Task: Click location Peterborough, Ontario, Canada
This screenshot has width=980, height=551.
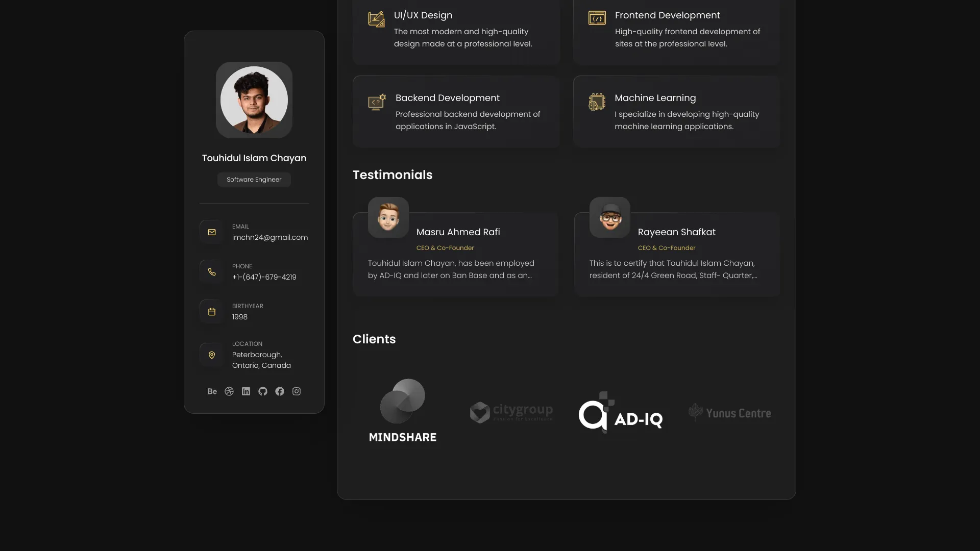Action: 261,360
